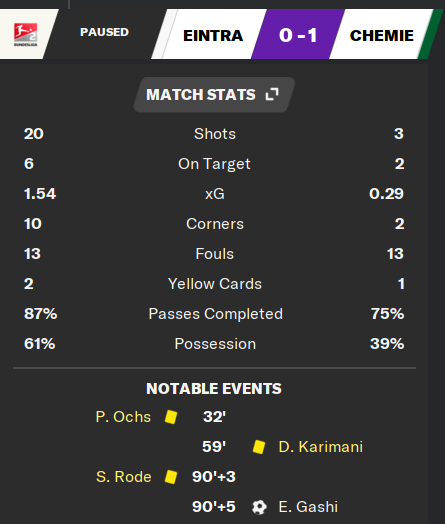Select the CHEMIE away team name
Image resolution: width=445 pixels, height=524 pixels.
click(382, 35)
